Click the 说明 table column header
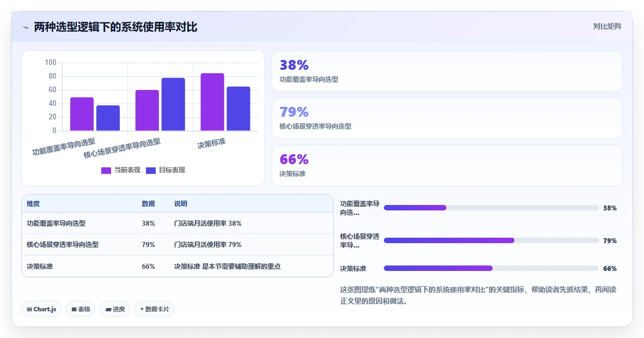Image resolution: width=644 pixels, height=338 pixels. pos(180,203)
